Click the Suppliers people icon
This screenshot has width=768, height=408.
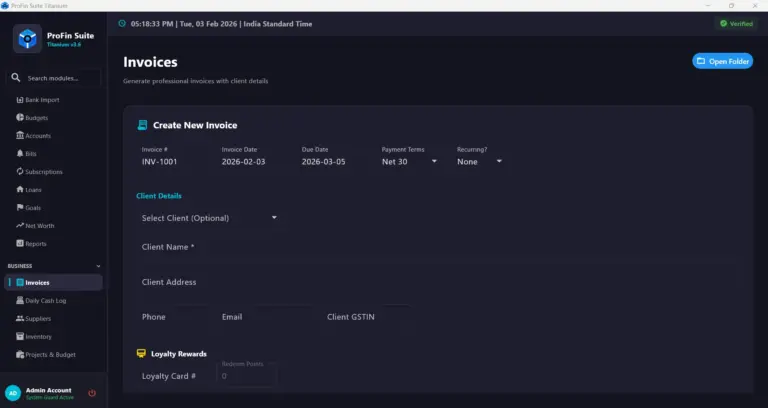(20, 318)
